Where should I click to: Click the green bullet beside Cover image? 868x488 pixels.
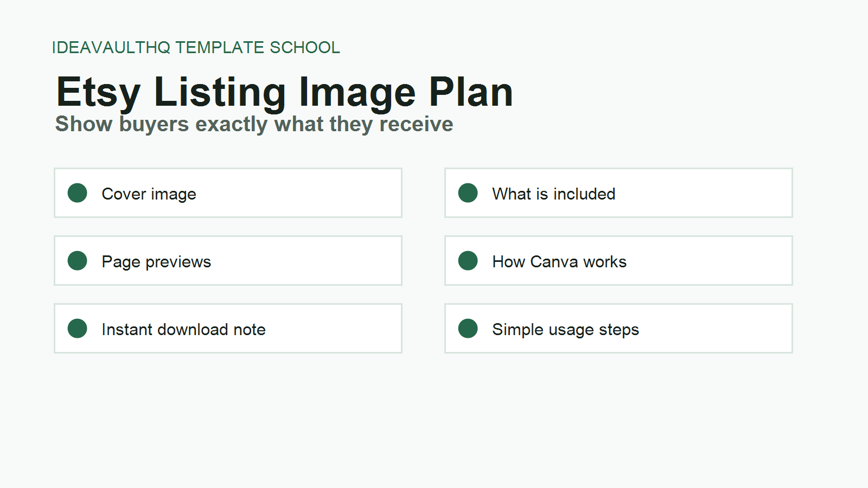[78, 193]
